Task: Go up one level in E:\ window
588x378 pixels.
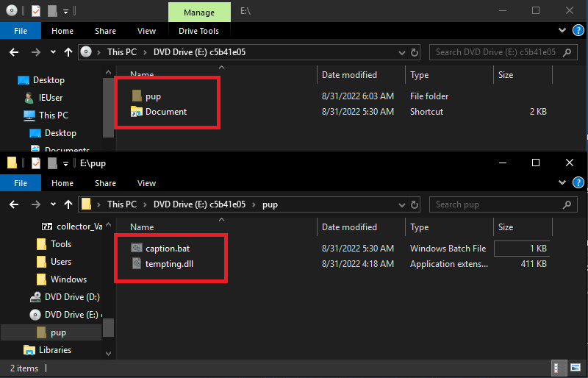Action: point(68,52)
